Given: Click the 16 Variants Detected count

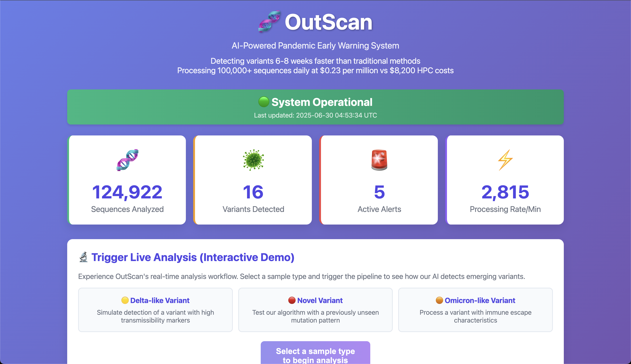Looking at the screenshot, I should (253, 192).
